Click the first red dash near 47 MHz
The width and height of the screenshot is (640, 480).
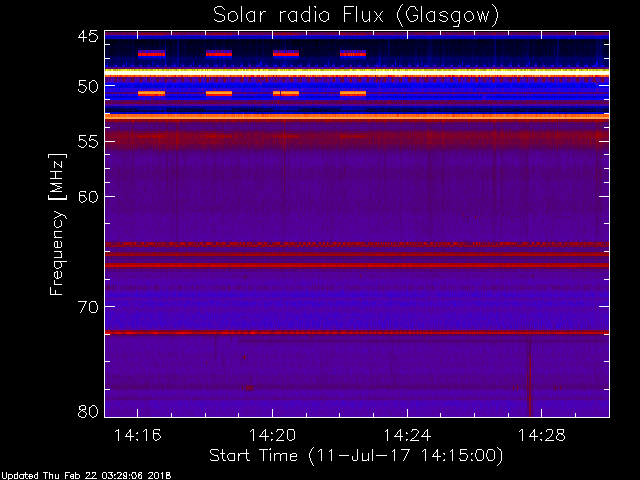point(151,54)
